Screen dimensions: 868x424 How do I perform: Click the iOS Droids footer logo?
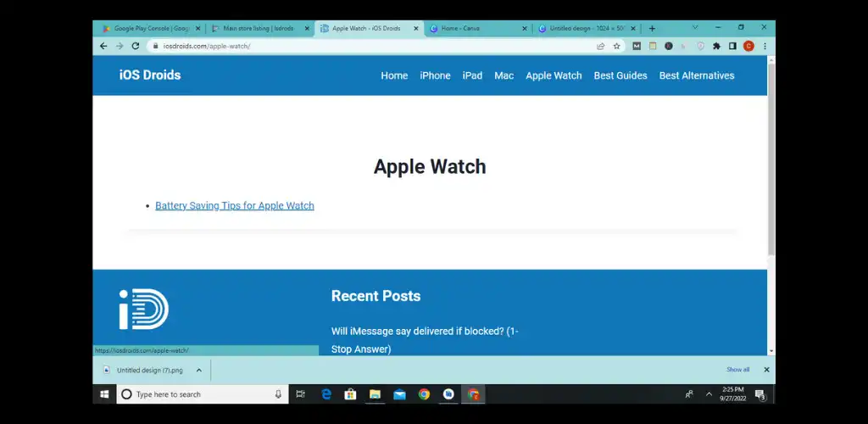[x=143, y=309]
